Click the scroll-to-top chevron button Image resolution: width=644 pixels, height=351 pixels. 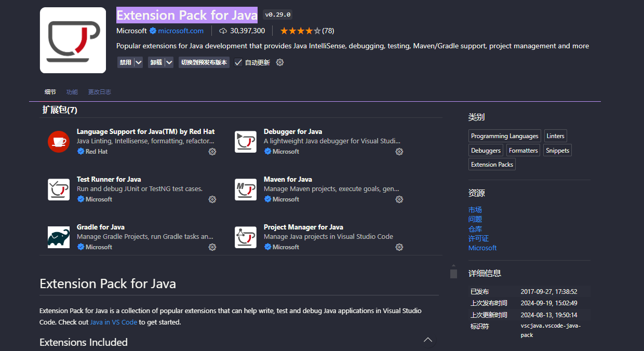click(428, 340)
